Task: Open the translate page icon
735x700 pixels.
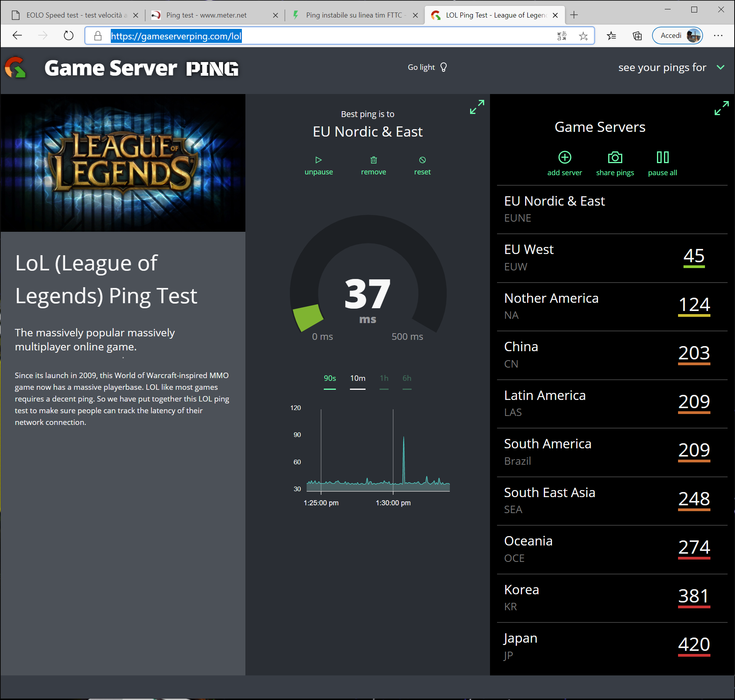Action: (x=562, y=36)
